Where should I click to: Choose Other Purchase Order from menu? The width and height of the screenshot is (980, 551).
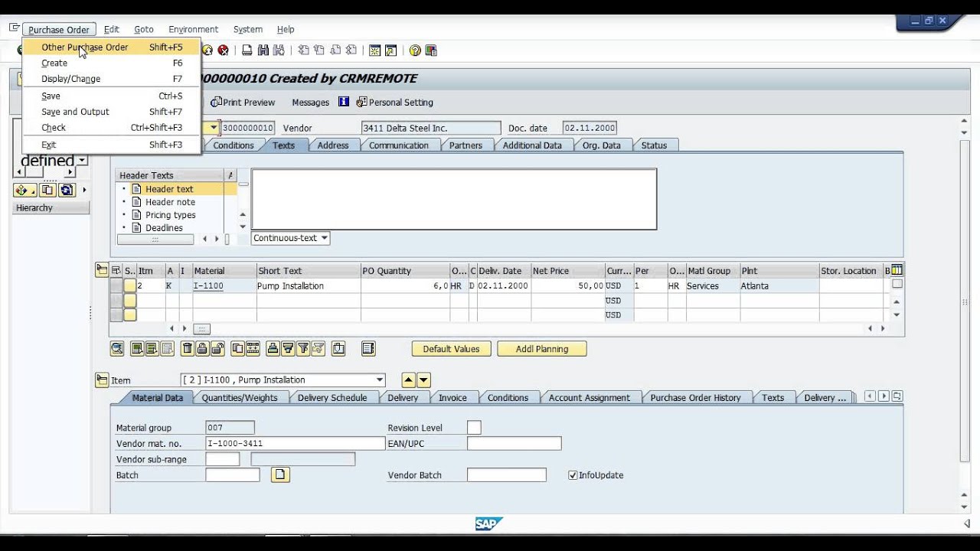(x=112, y=47)
